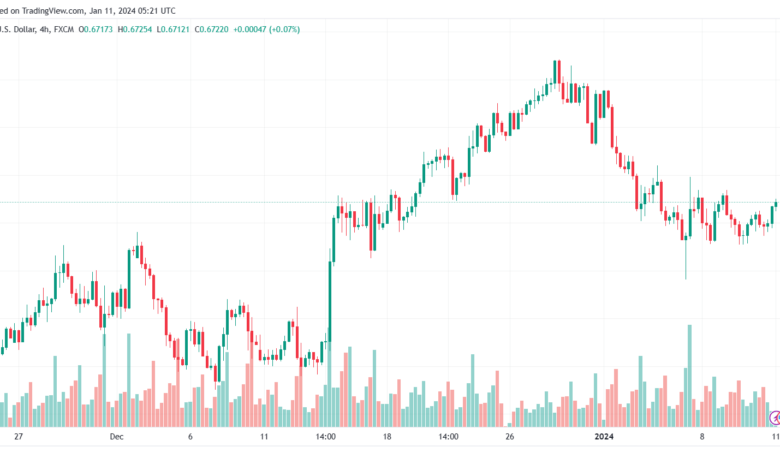Click the 2024 year label on the time axis
This screenshot has height=470, width=780.
pyautogui.click(x=603, y=437)
